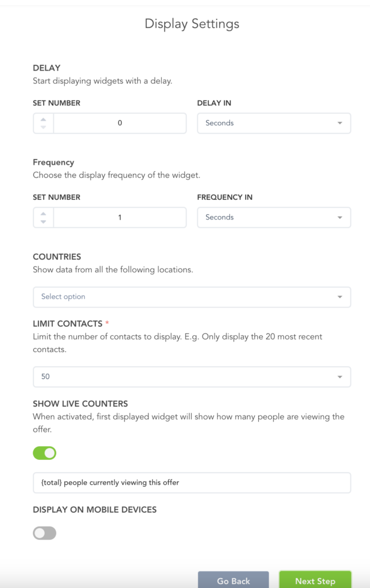Expand the Countries select option dropdown
The height and width of the screenshot is (588, 370).
(x=192, y=297)
